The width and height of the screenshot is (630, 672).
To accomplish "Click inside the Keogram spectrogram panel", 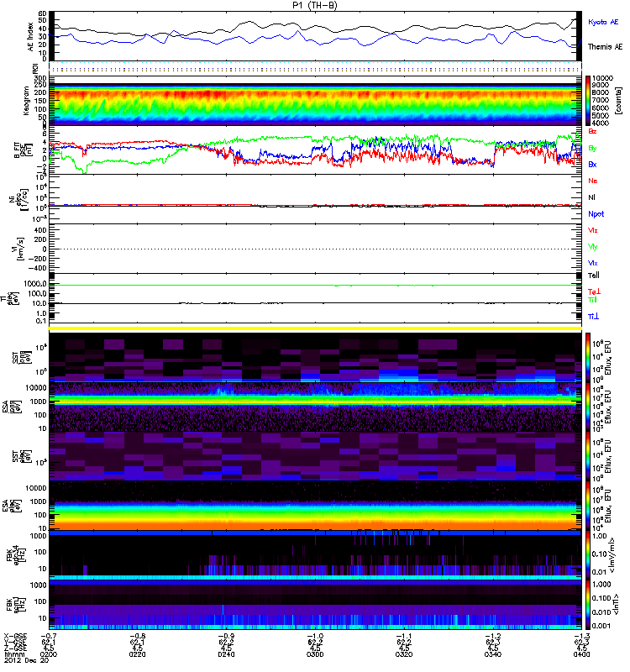I will [x=315, y=101].
